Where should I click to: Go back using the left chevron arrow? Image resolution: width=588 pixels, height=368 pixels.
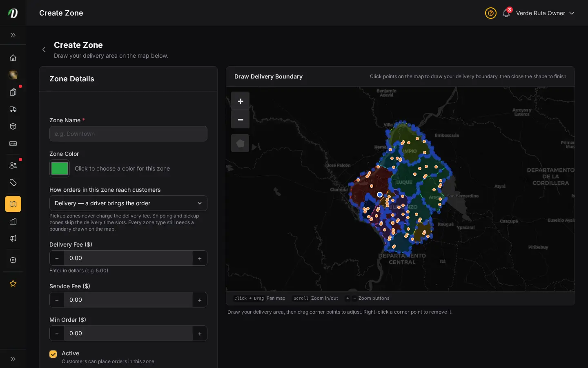pyautogui.click(x=44, y=49)
